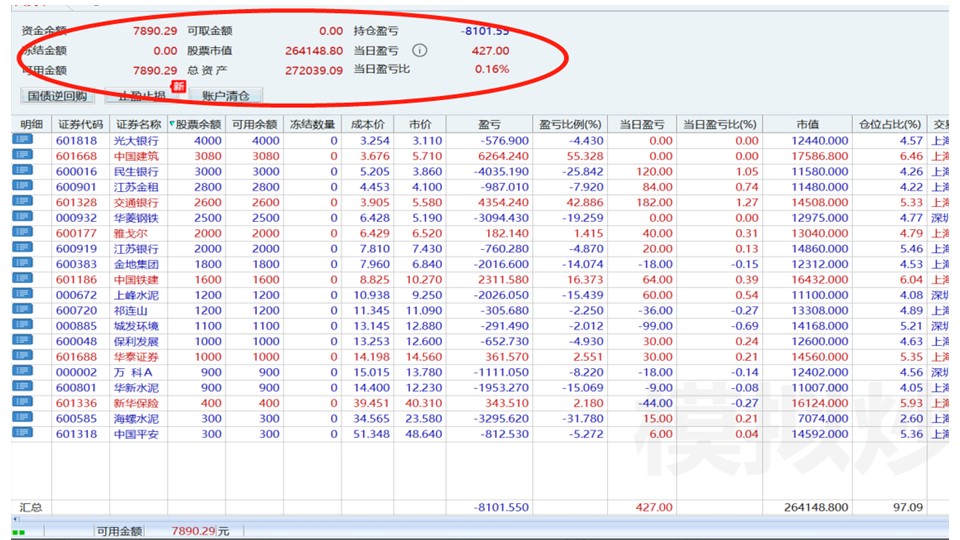Click the 雅戈尔 row details icon
Screen dimensions: 960x540
(x=23, y=233)
